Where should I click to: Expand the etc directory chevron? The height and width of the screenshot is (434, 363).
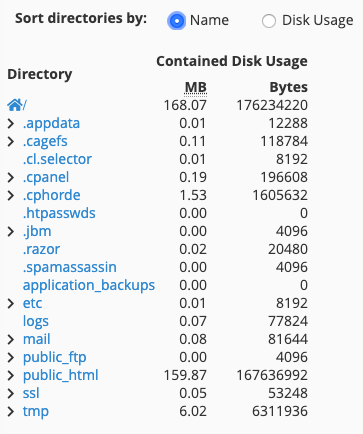pyautogui.click(x=11, y=304)
